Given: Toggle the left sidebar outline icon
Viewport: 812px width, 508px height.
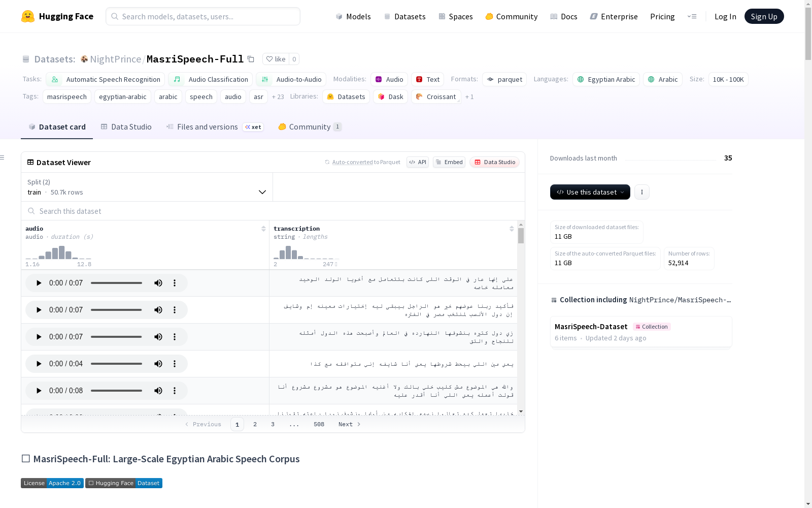Looking at the screenshot, I should click(3, 157).
